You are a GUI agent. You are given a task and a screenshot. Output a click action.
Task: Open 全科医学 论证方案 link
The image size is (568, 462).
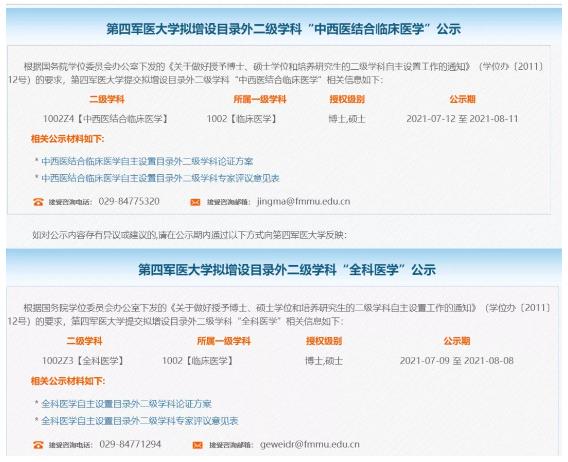tap(126, 404)
